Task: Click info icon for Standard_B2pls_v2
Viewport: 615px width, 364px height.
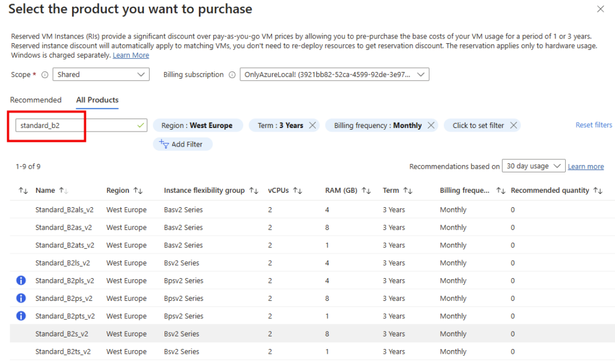Action: 21,281
